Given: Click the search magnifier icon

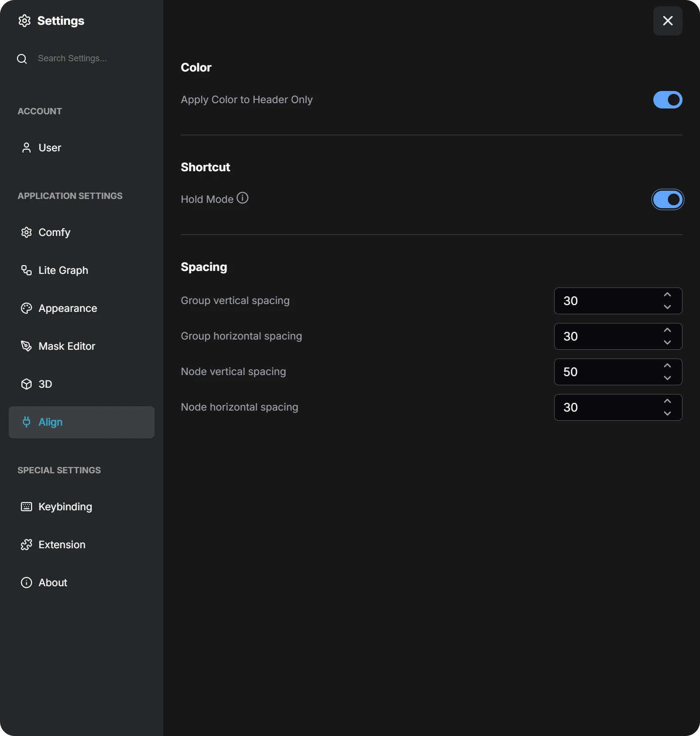Looking at the screenshot, I should pyautogui.click(x=22, y=59).
